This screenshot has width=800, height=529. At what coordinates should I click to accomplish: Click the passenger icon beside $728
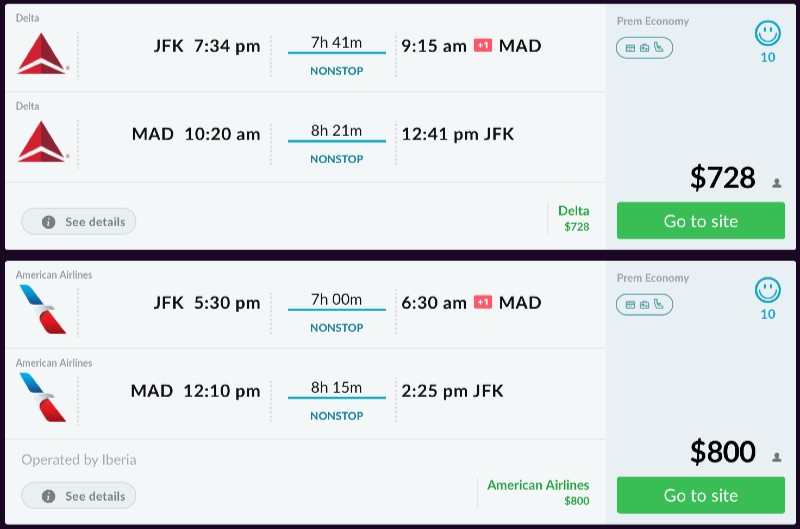coord(776,183)
